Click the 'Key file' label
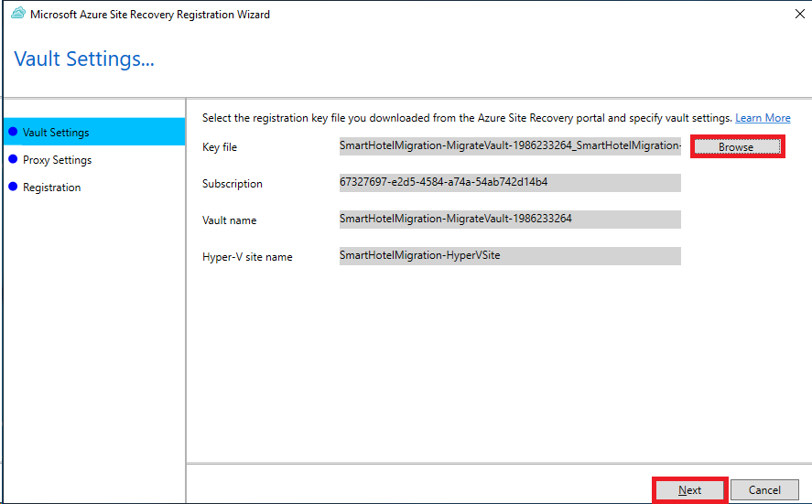The width and height of the screenshot is (812, 504). click(220, 147)
